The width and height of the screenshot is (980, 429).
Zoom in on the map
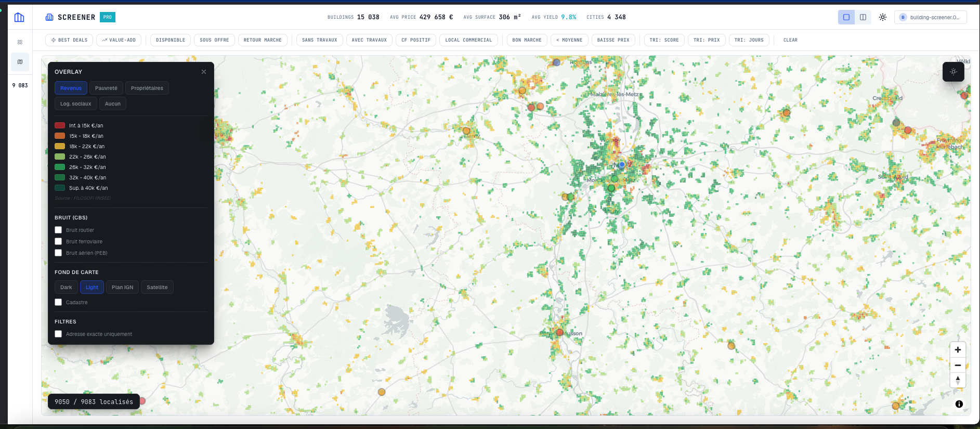(x=958, y=350)
